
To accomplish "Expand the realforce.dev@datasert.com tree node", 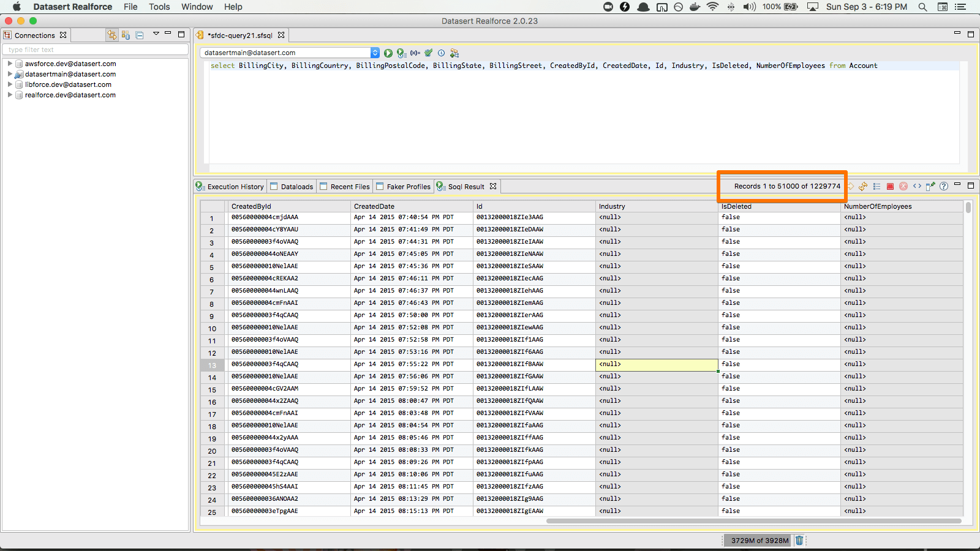I will pos(10,95).
